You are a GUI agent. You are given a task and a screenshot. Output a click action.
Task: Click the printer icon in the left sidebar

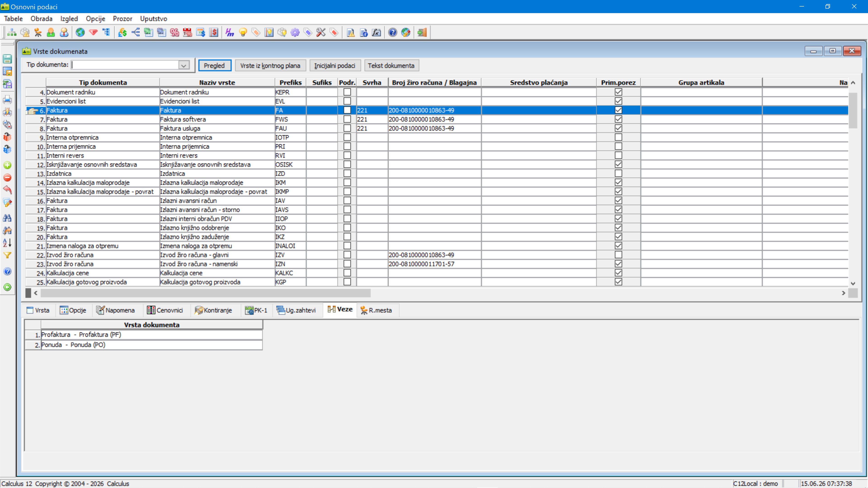(x=7, y=100)
